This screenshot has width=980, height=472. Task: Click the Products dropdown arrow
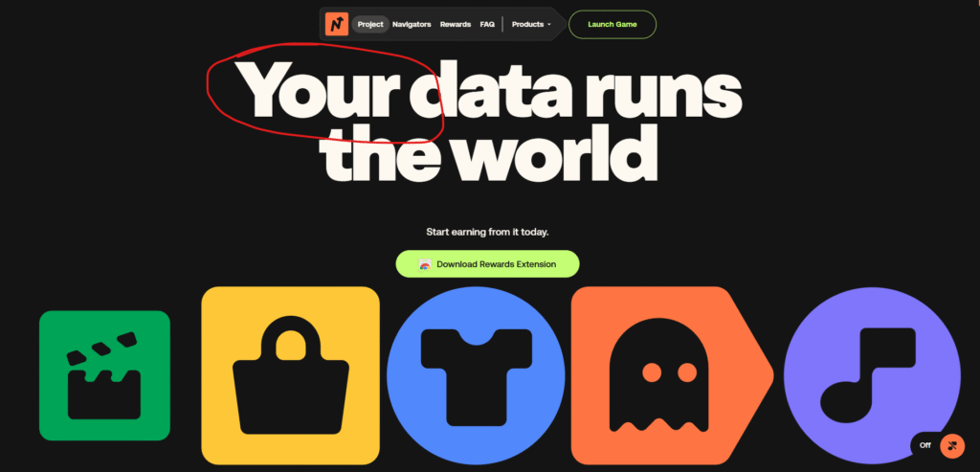pos(548,25)
